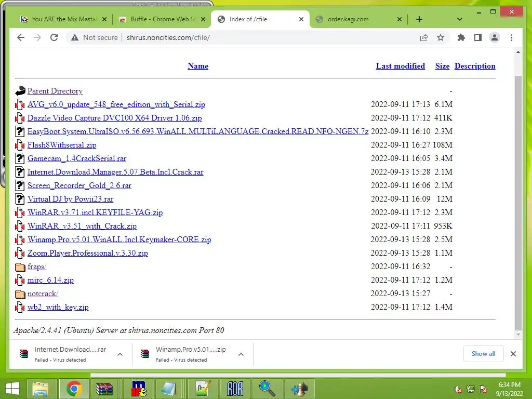532x399 pixels.
Task: Click the Parent Directory back-arrow icon
Action: 20,90
